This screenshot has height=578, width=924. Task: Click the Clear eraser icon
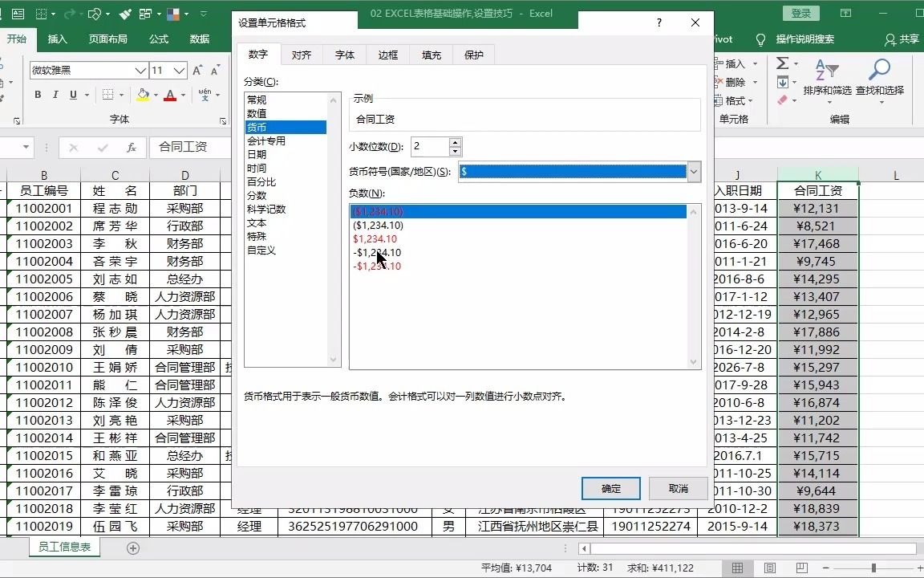tap(783, 100)
